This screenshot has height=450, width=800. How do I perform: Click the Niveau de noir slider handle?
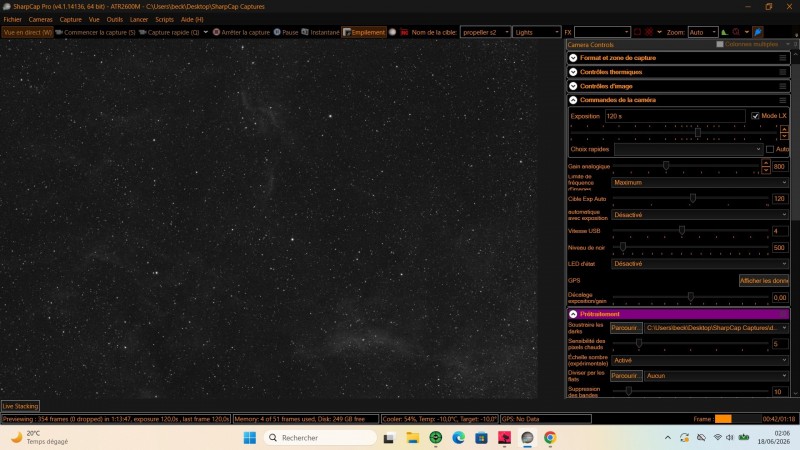click(x=623, y=247)
